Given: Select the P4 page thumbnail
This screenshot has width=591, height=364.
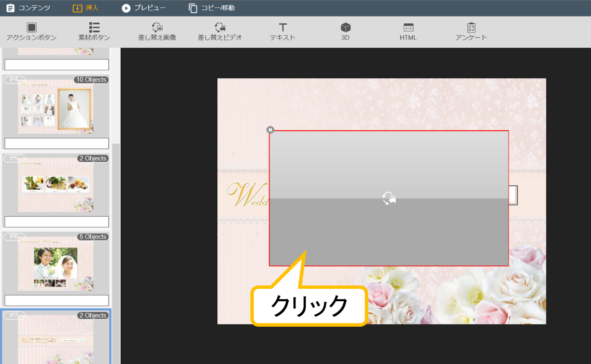Looking at the screenshot, I should click(x=56, y=106).
